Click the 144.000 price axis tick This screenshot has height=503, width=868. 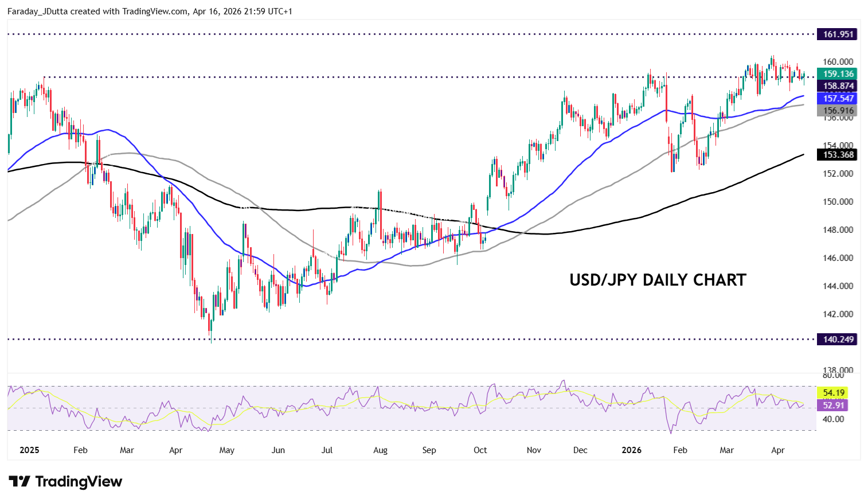[838, 286]
